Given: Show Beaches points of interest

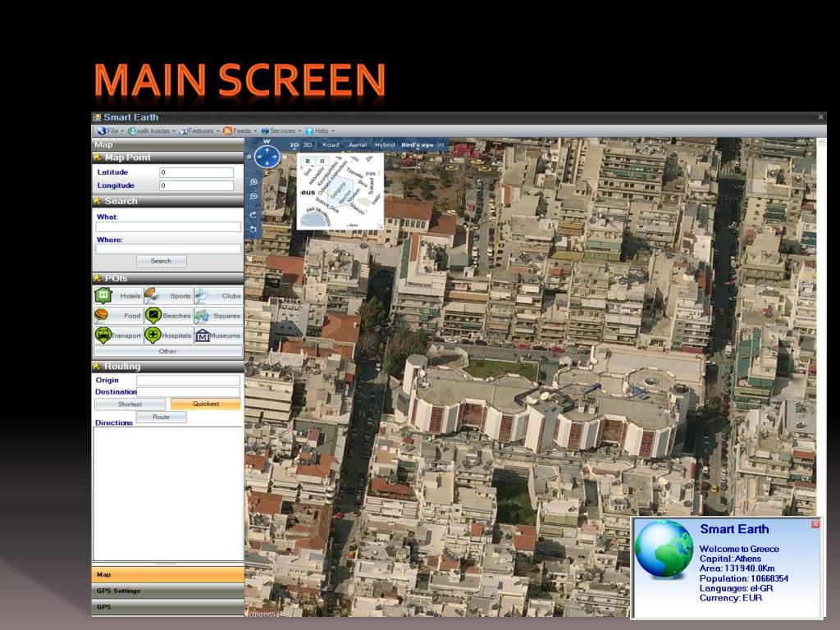Looking at the screenshot, I should 168,316.
